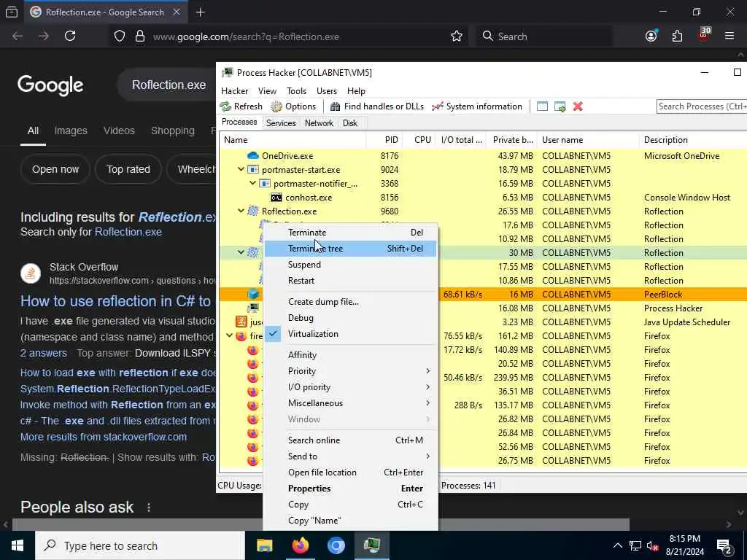Screen dimensions: 747x560
Task: Collapse the portmaster-notifier tree node
Action: coord(253,183)
